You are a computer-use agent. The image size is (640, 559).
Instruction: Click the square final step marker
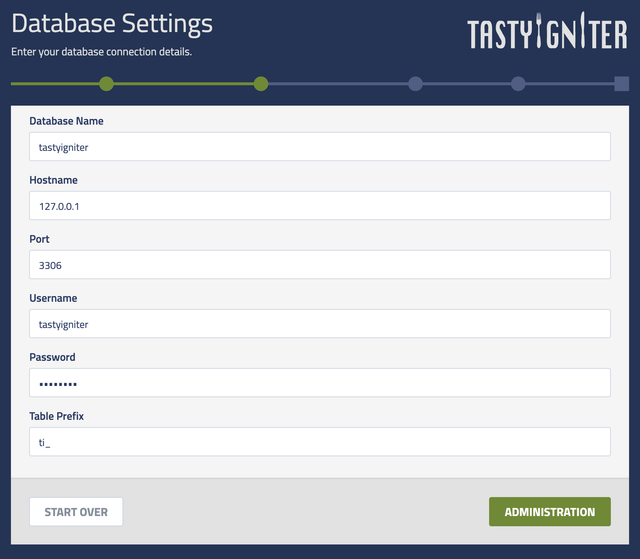click(x=622, y=84)
